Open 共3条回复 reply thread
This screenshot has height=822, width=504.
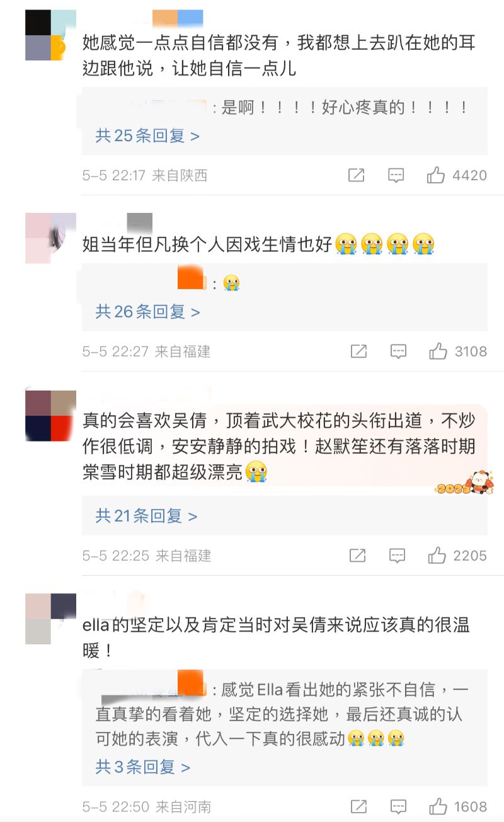coord(142,767)
